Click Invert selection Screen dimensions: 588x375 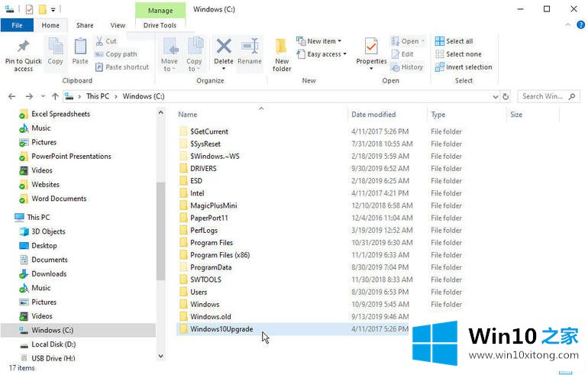point(464,67)
